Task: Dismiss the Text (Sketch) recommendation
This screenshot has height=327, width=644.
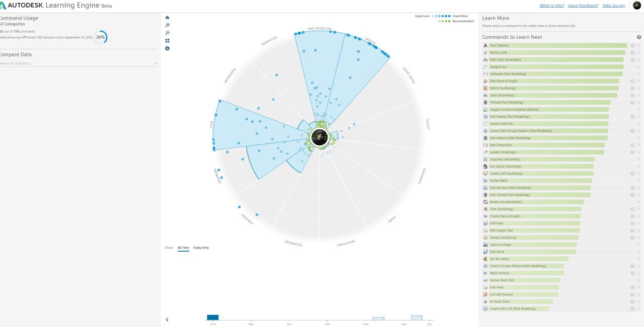Action: click(639, 45)
